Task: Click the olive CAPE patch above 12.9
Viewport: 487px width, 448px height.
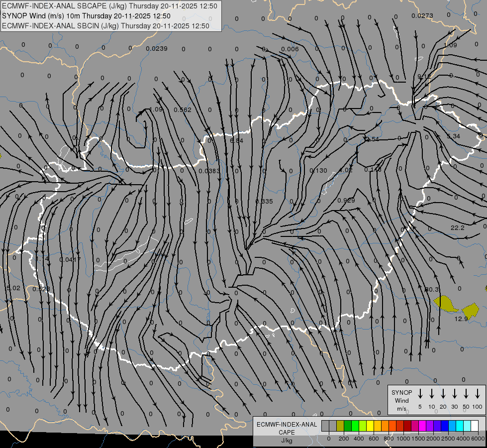Action: [471, 310]
